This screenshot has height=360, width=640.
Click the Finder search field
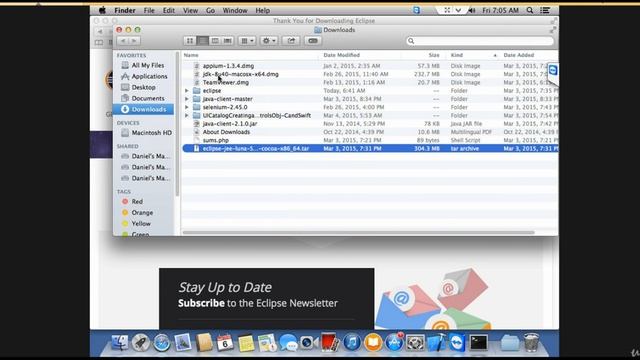(480, 41)
